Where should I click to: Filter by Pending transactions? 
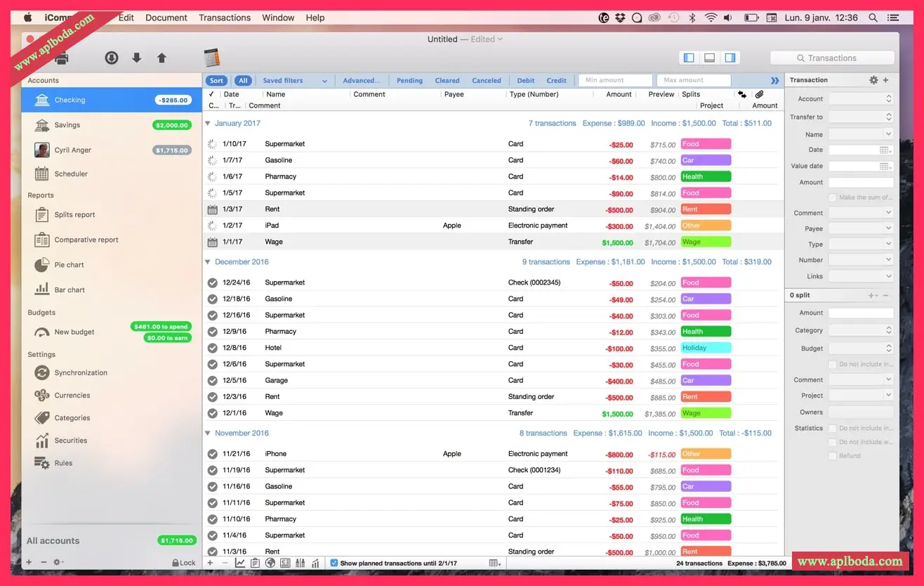[x=409, y=81]
